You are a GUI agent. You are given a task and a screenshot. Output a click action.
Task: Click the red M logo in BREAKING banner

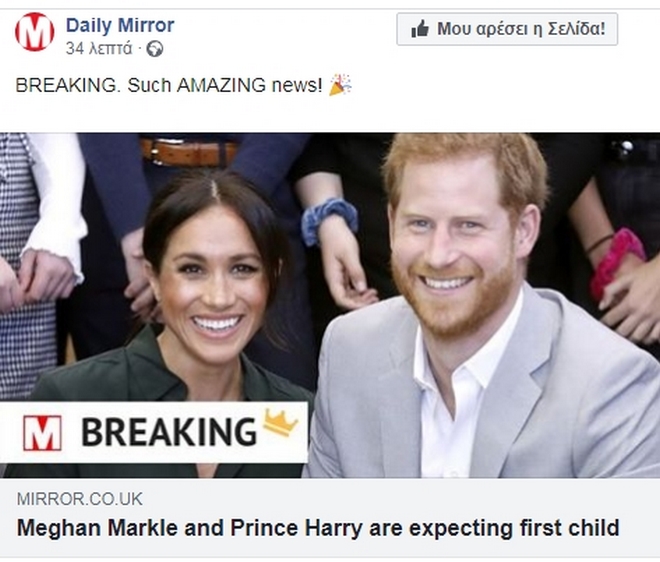43,432
